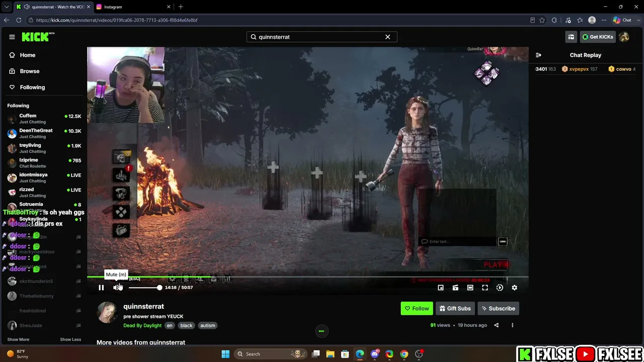Seek on the video progress bar
This screenshot has height=362, width=644.
(308, 277)
